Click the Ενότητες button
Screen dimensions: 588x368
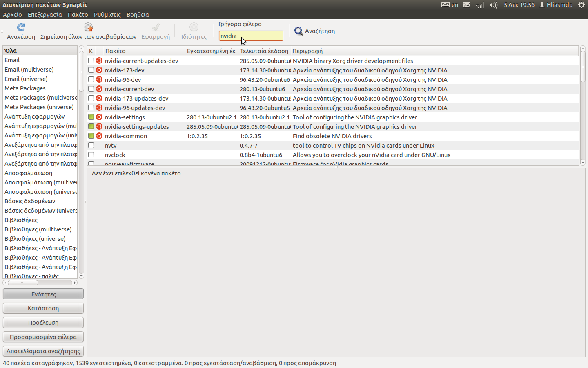pos(43,294)
